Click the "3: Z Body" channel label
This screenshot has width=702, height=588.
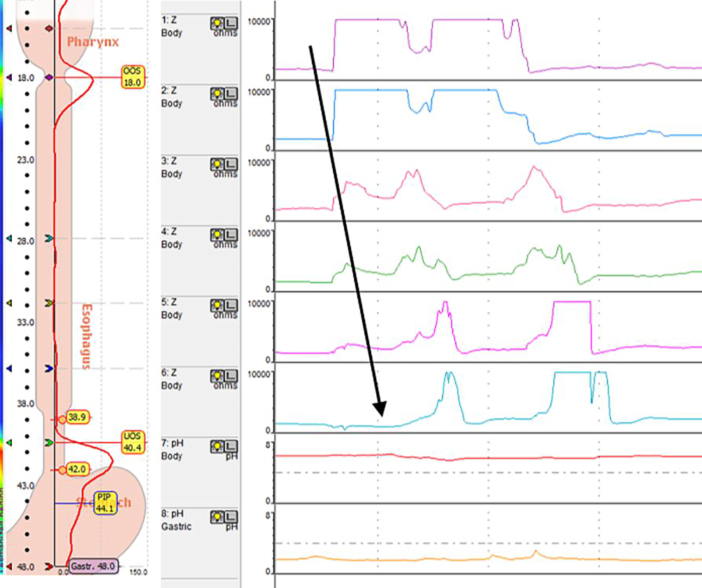pyautogui.click(x=171, y=168)
